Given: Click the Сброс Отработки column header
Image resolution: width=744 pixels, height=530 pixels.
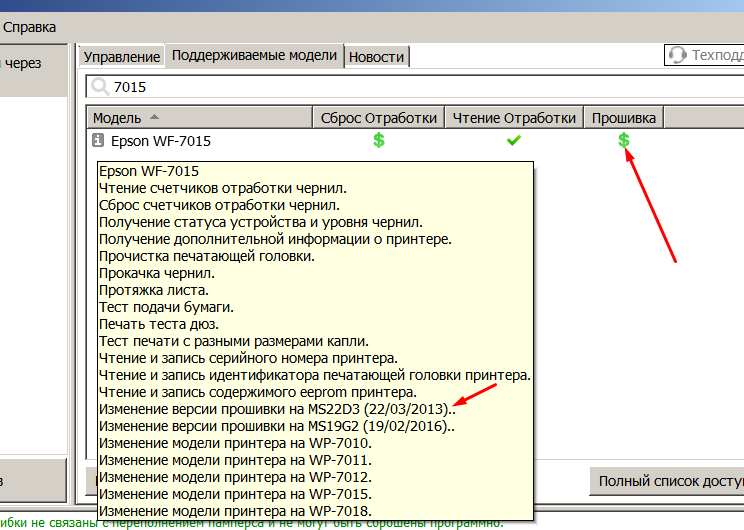Looking at the screenshot, I should (x=378, y=118).
